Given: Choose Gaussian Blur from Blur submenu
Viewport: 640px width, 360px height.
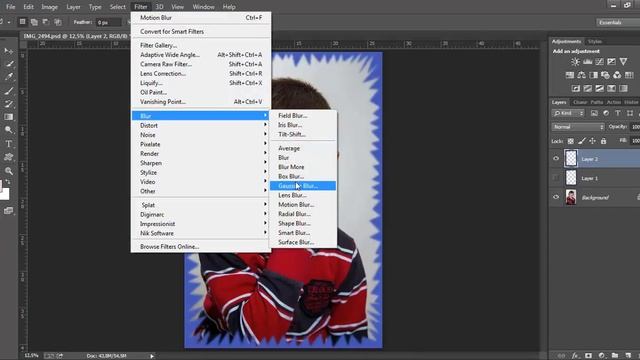Looking at the screenshot, I should click(x=303, y=186).
